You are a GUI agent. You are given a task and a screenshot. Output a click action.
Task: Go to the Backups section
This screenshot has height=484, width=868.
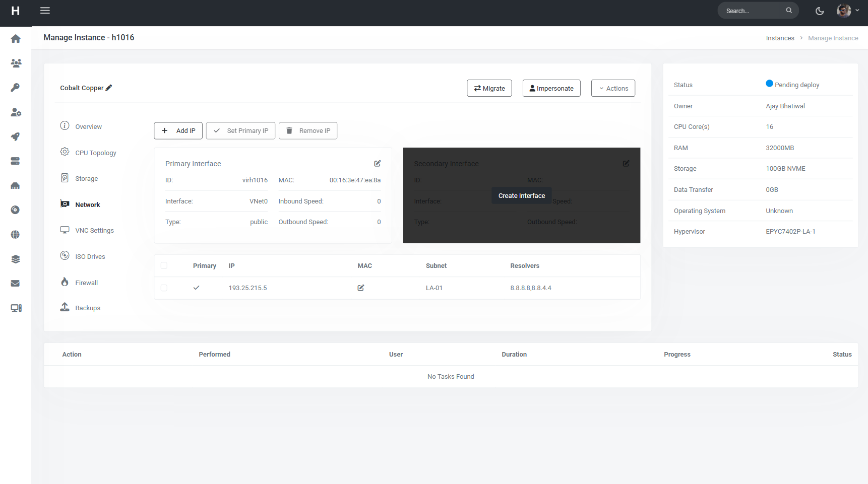tap(87, 308)
